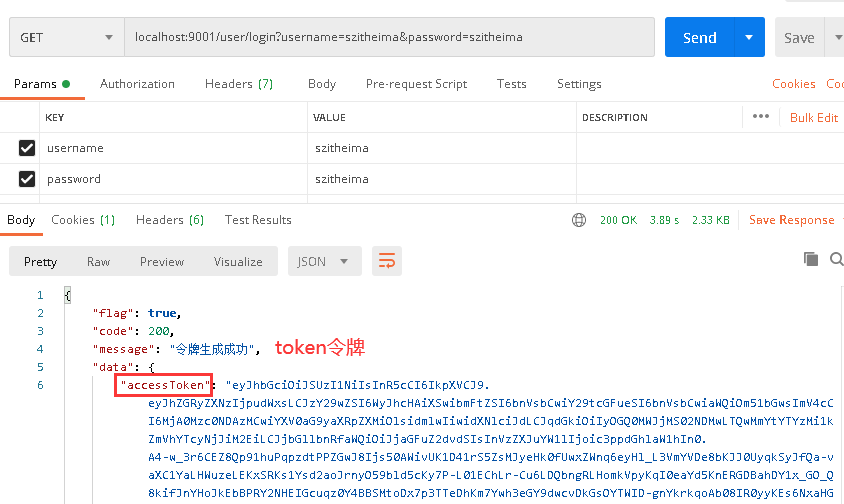Image resolution: width=844 pixels, height=504 pixels.
Task: Click the "accessToken" key text
Action: [165, 385]
